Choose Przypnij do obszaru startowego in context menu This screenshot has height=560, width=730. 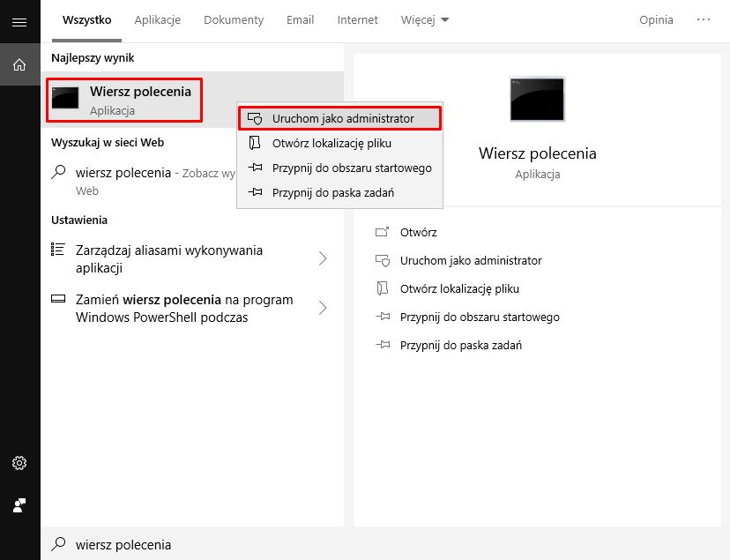(339, 168)
